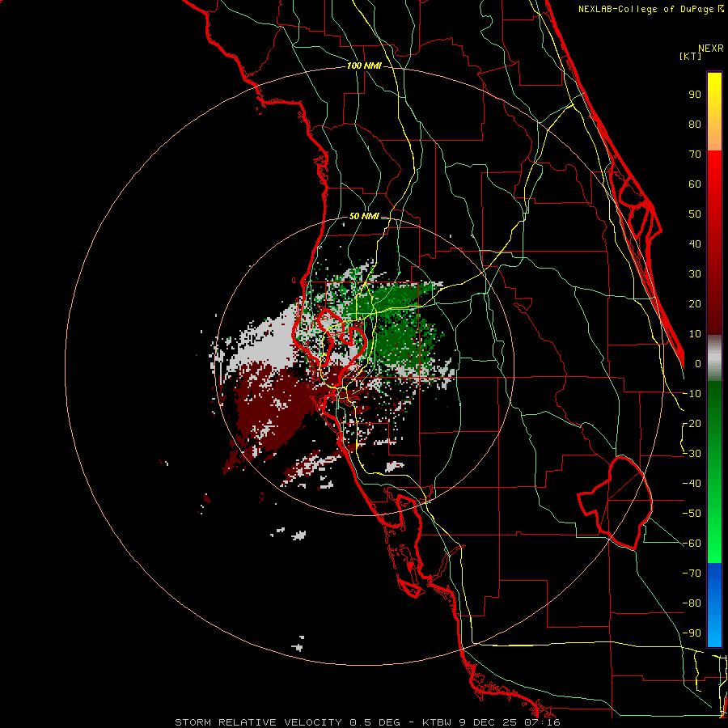The height and width of the screenshot is (728, 728).
Task: Click the "50 NMI" range ring label
Action: [364, 216]
